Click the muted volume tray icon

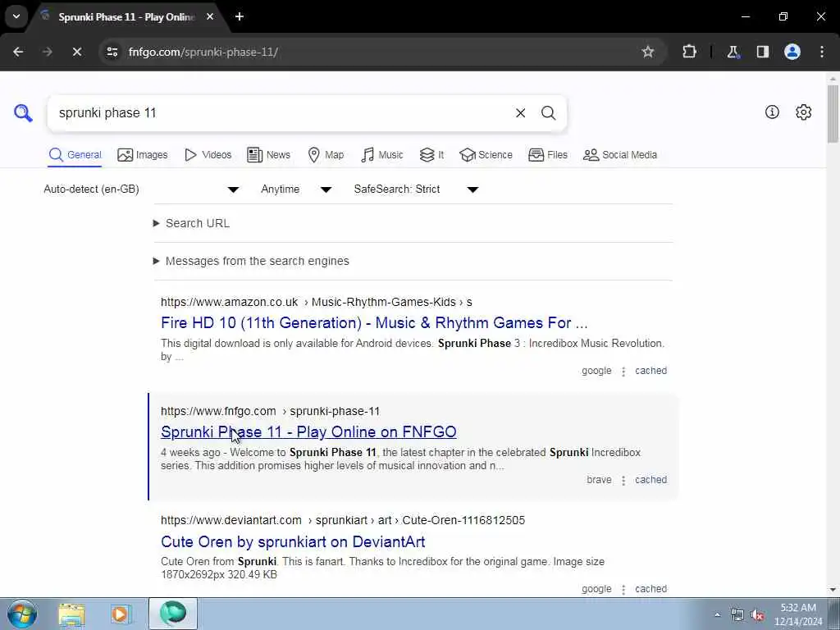(x=757, y=615)
